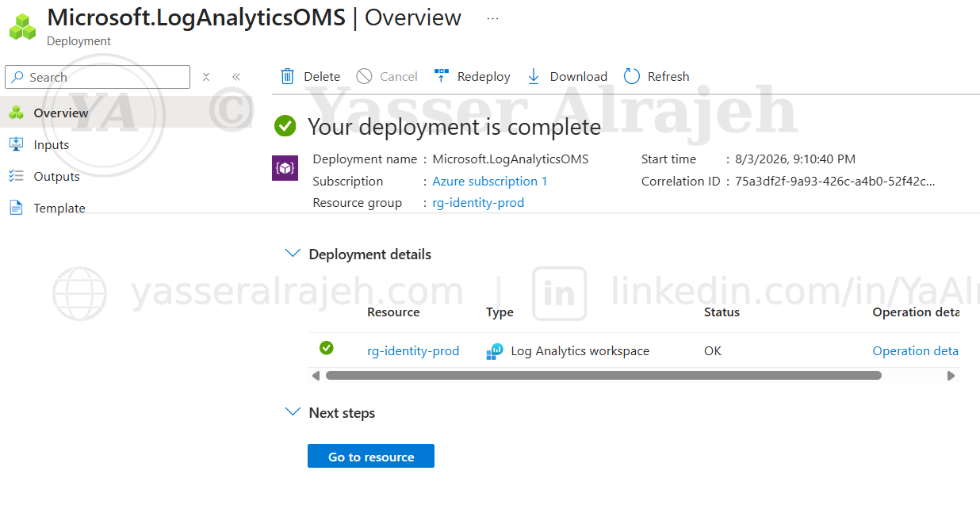Click the Log Analytics workspace type text
The height and width of the screenshot is (505, 980).
tap(580, 351)
